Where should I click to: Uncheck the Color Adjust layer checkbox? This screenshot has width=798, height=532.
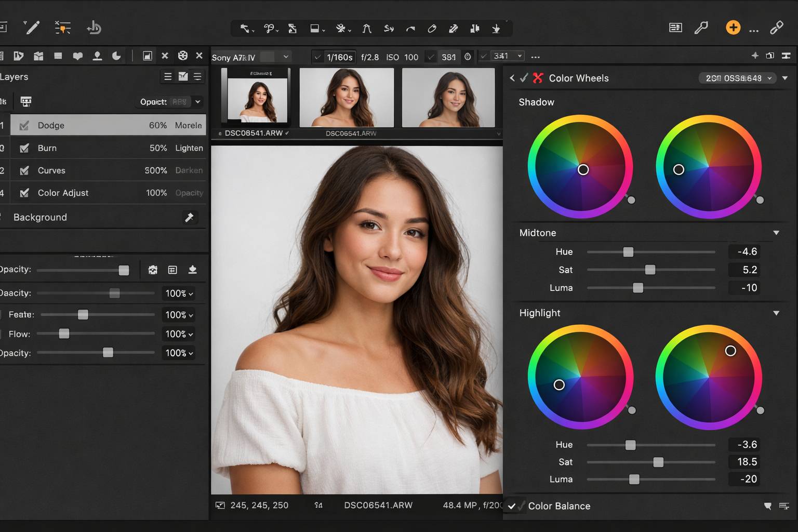click(x=24, y=193)
